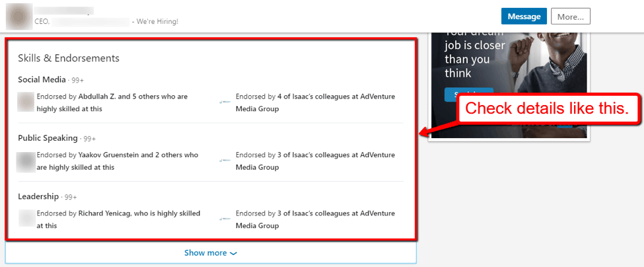Click the 99+ count beside Public Speaking
Image resolution: width=644 pixels, height=267 pixels.
pos(90,139)
